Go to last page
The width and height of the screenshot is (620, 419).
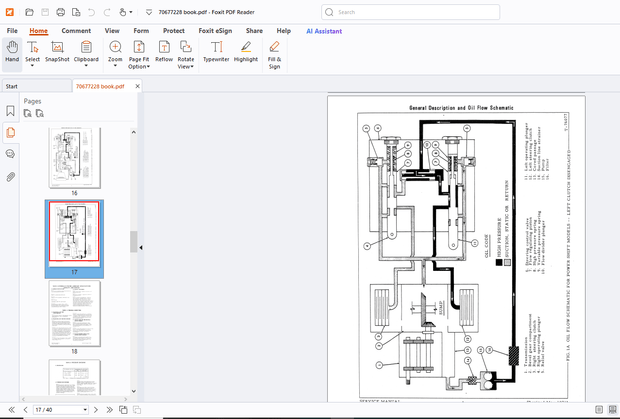110,410
